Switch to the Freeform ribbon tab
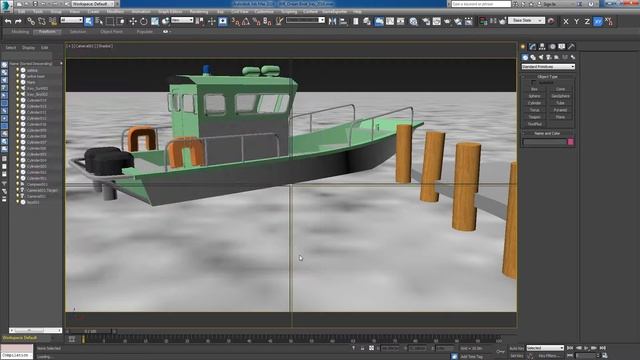 (47, 31)
